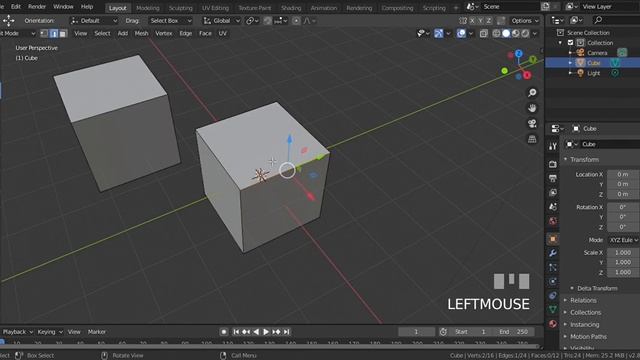
Task: Select edge select mode icon
Action: [53, 33]
